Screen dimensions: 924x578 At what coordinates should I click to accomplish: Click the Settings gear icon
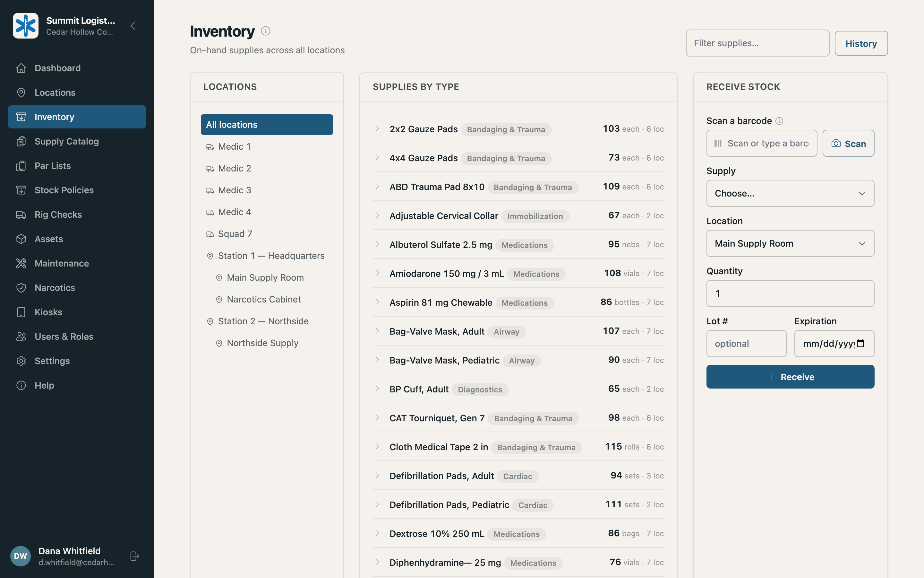(x=21, y=361)
